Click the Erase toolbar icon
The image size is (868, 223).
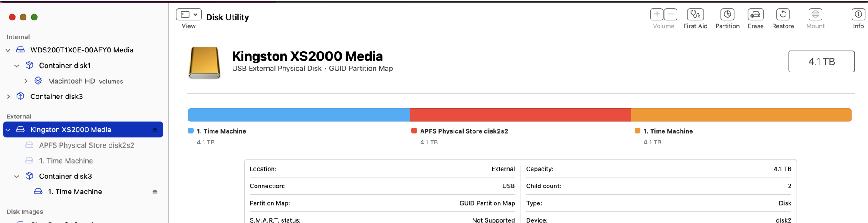[756, 14]
